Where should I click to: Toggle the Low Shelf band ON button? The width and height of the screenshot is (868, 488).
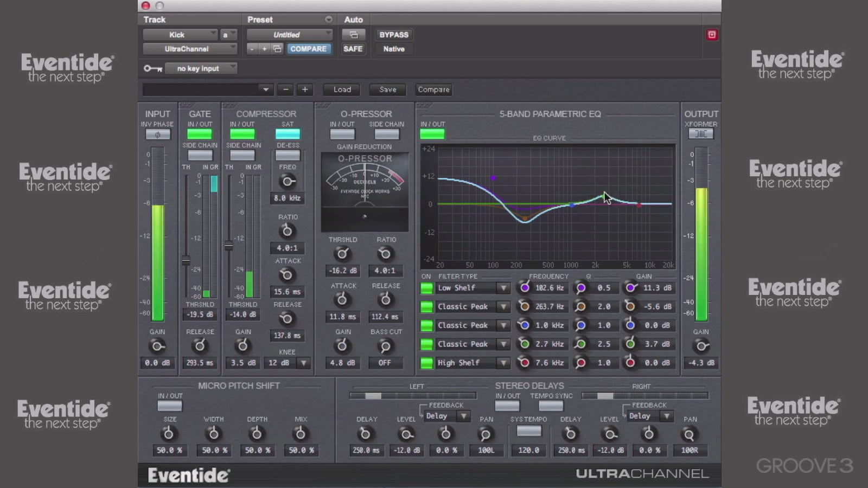click(x=427, y=288)
